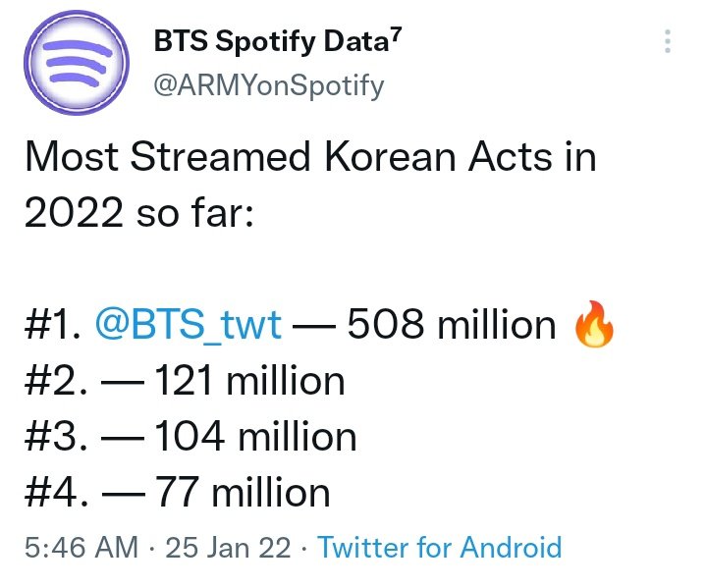The image size is (707, 588).
Task: Select the 5:46 AM timestamp
Action: (x=82, y=548)
